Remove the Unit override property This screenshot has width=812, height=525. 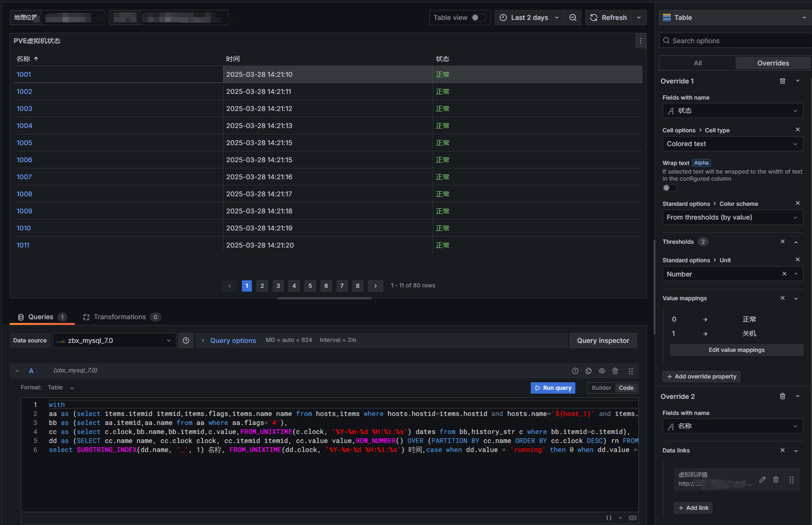[798, 260]
